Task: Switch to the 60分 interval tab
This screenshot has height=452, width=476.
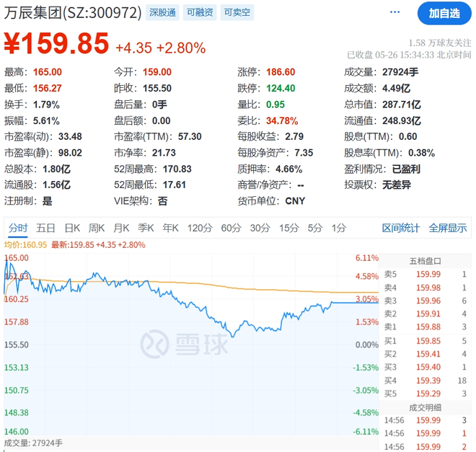Action: tap(231, 228)
